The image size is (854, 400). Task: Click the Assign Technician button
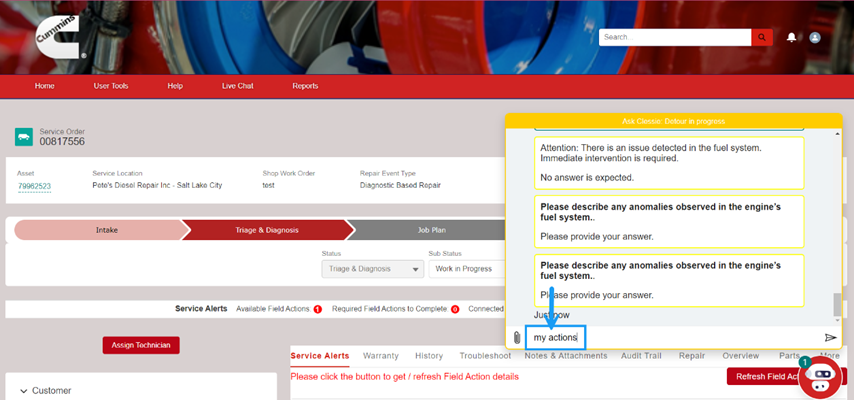pyautogui.click(x=141, y=345)
